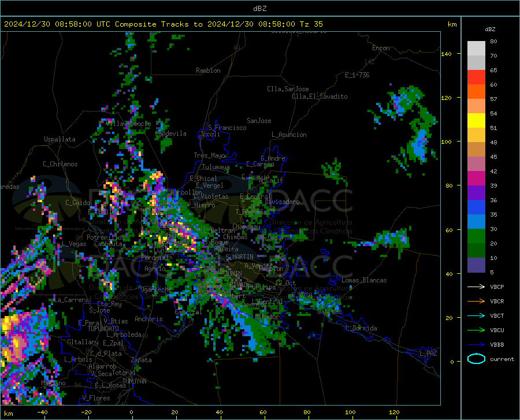Select the red swatch in dBZ scale
Screen dimensions: 520x420
476,77
